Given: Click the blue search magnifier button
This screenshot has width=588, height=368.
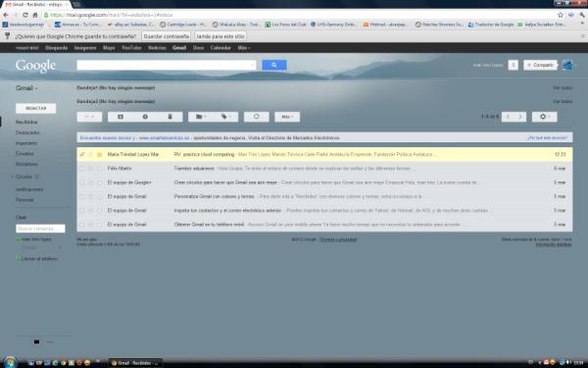Looking at the screenshot, I should [274, 65].
